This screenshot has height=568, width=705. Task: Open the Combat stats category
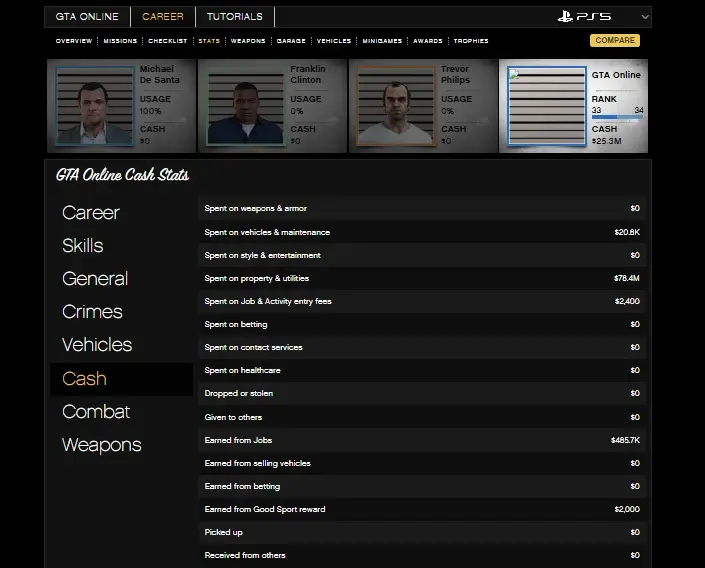[96, 412]
